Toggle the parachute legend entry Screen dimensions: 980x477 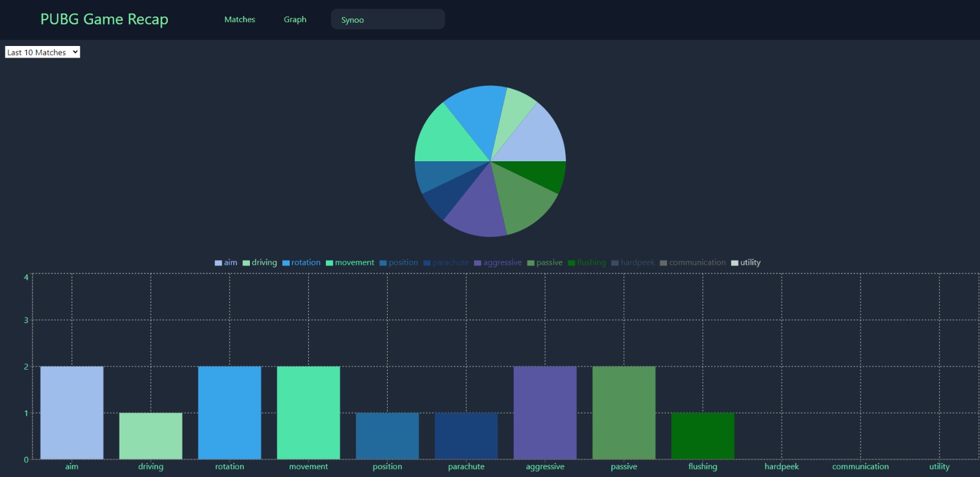[x=446, y=262]
